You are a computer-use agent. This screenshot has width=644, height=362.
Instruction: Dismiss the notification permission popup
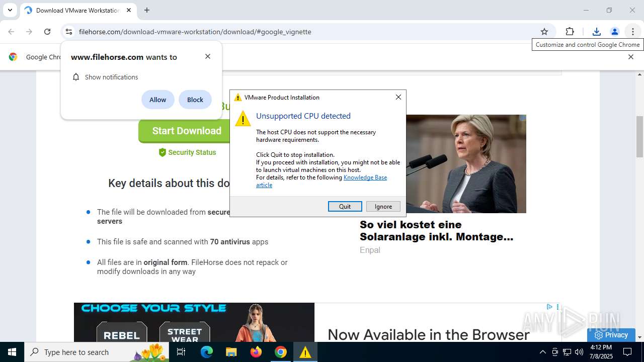pos(208,56)
